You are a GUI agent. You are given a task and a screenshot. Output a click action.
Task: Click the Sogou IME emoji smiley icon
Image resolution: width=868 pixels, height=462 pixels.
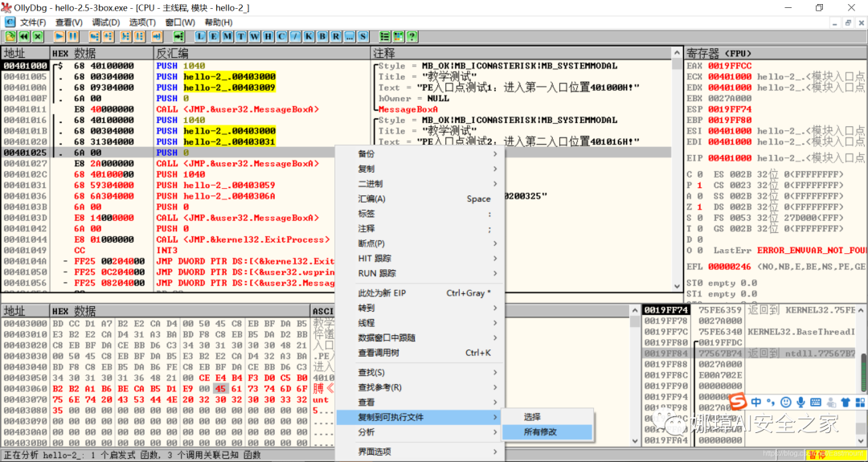[785, 402]
